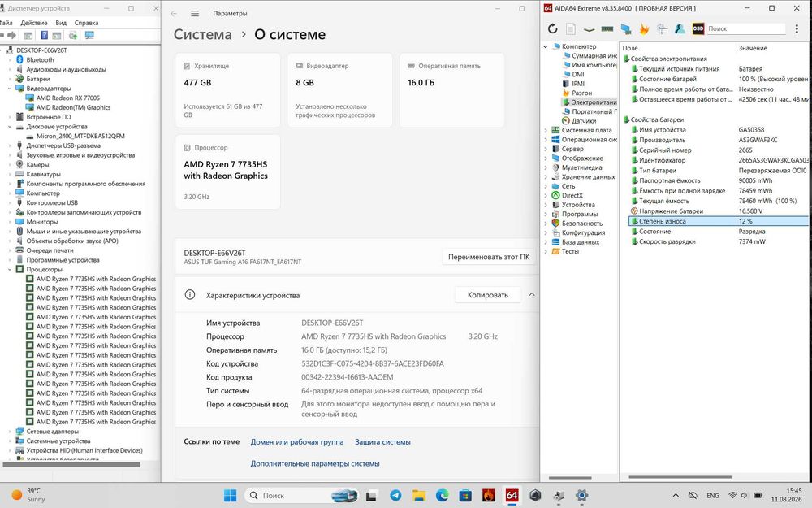812x508 pixels.
Task: Click the AIDA64 Поиск search field
Action: click(x=745, y=29)
